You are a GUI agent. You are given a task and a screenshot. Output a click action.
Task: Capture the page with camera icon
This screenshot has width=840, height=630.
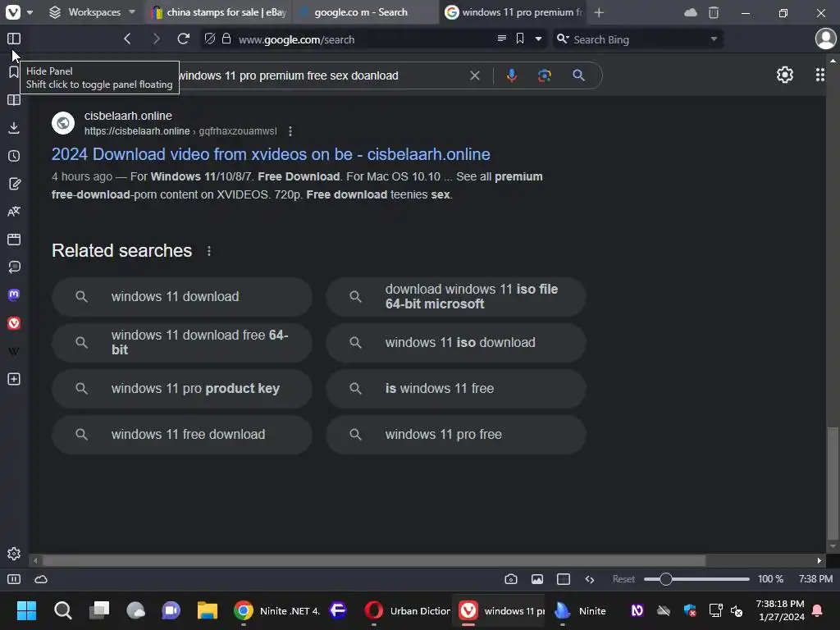pos(511,579)
